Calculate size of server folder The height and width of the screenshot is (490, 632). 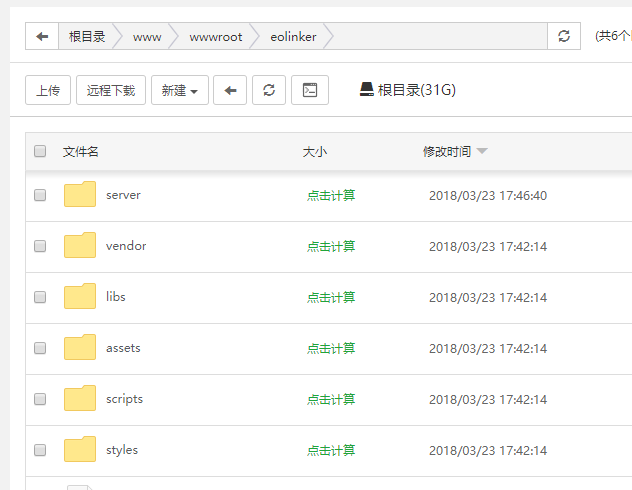click(331, 195)
